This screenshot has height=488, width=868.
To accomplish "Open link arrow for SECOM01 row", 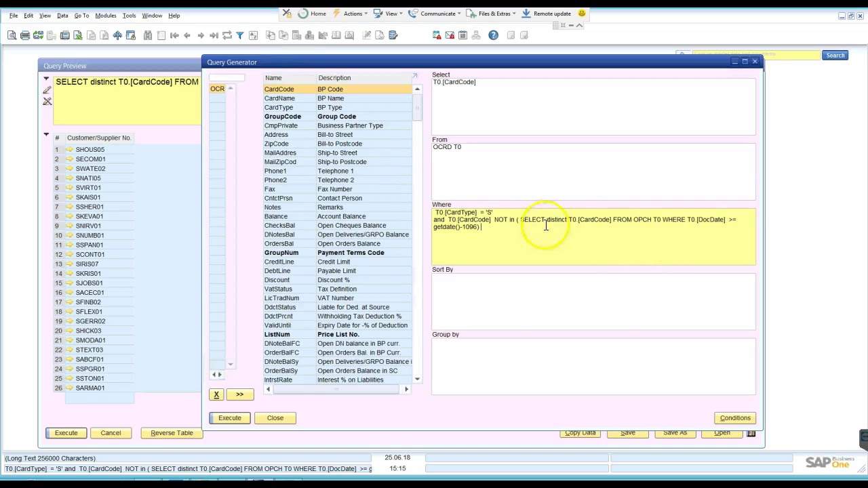I will click(x=69, y=159).
